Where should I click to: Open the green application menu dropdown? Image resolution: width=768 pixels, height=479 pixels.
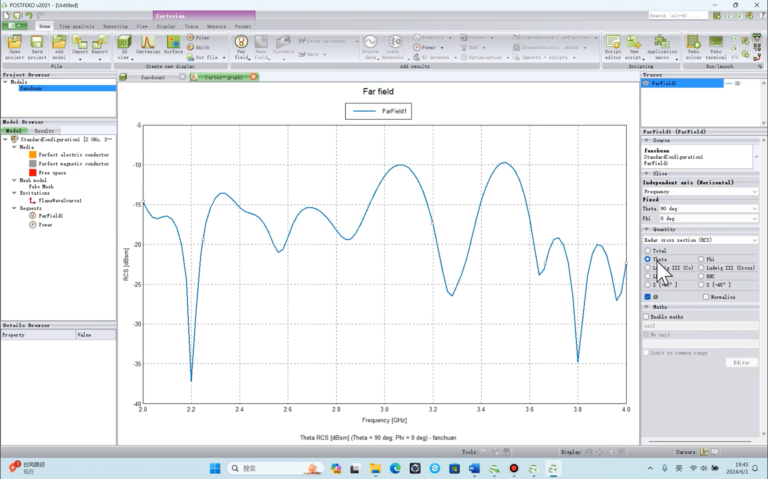[x=14, y=25]
